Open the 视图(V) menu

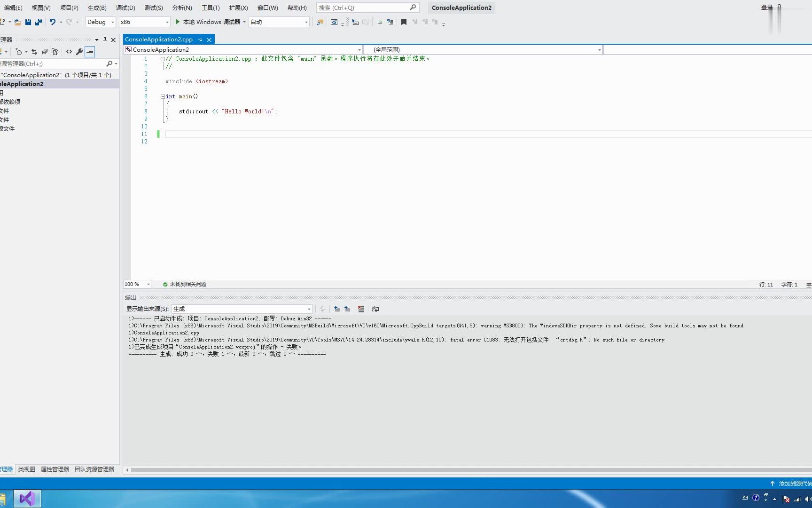[41, 8]
